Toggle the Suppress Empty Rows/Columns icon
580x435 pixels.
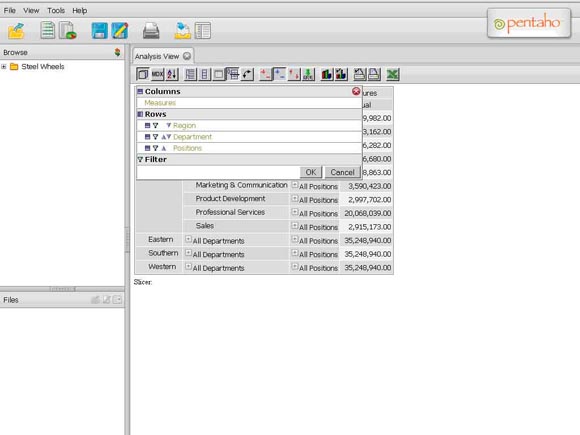[233, 74]
